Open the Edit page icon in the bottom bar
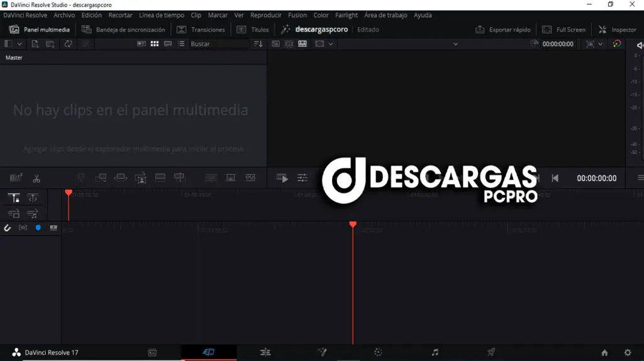Image resolution: width=644 pixels, height=361 pixels. tap(265, 352)
